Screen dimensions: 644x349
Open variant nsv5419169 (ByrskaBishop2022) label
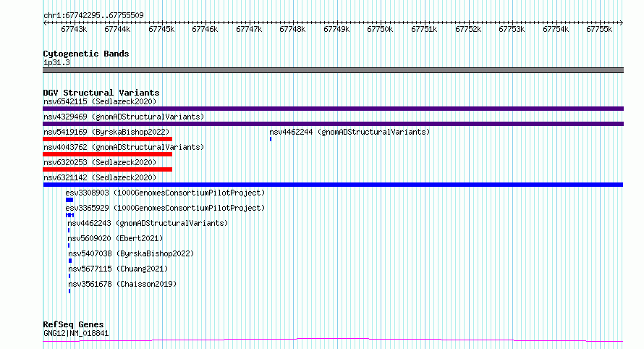(x=106, y=132)
